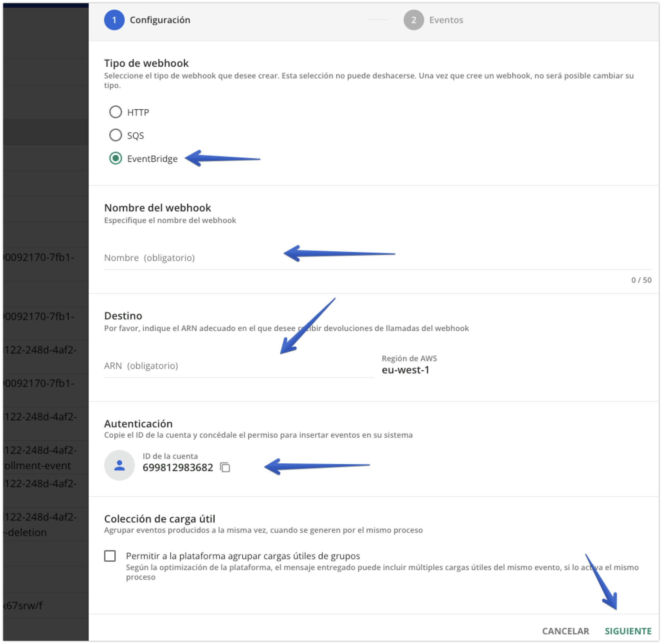Click the Tipo de webhook heading
The image size is (662, 644).
[x=146, y=63]
